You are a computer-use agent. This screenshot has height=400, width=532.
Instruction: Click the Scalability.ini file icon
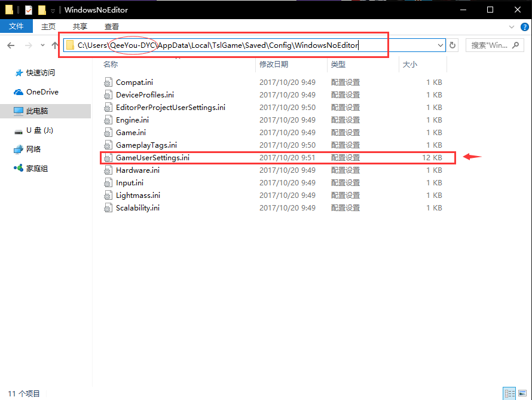click(x=108, y=208)
